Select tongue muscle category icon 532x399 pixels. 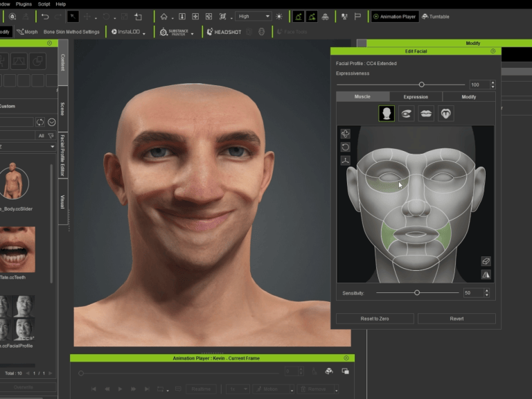(446, 114)
